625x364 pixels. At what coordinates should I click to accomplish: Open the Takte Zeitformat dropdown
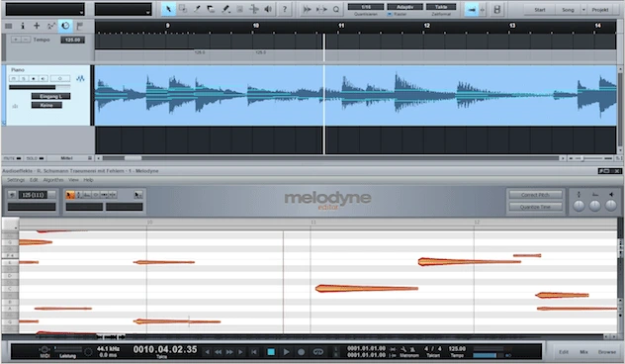441,7
